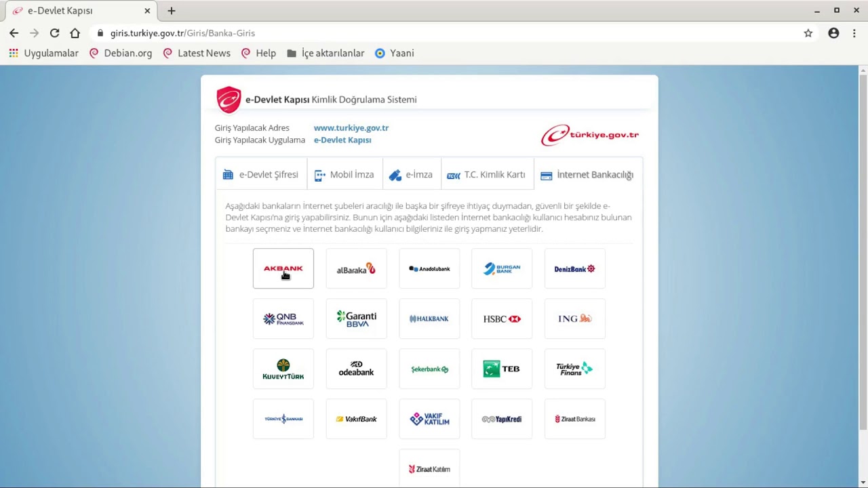Screen dimensions: 868x488
Task: View site security lock info
Action: coord(100,33)
